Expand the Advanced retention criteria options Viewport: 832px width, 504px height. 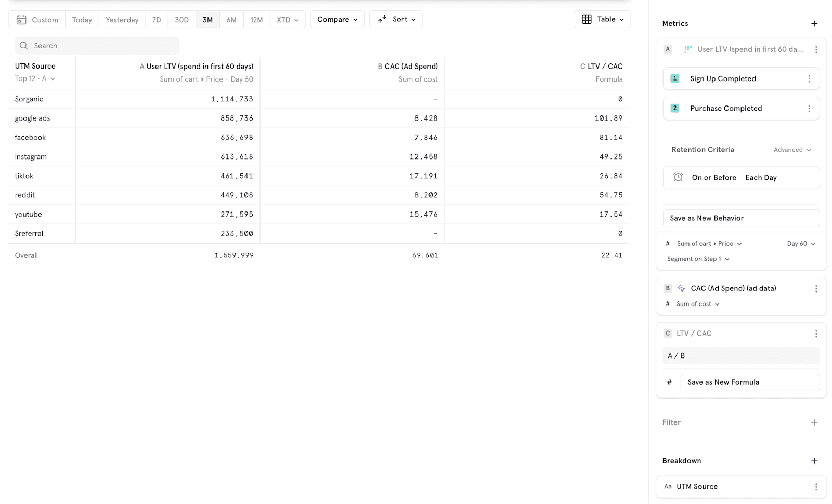(792, 150)
